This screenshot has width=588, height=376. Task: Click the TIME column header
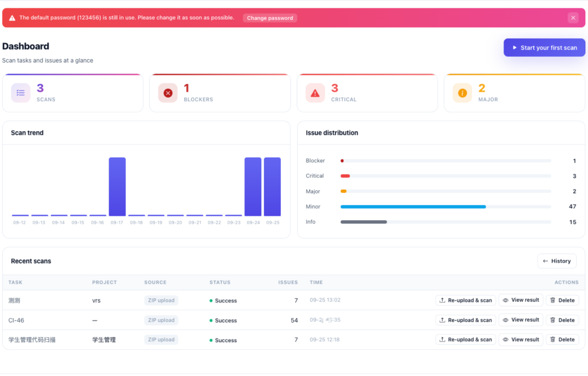[x=316, y=282]
